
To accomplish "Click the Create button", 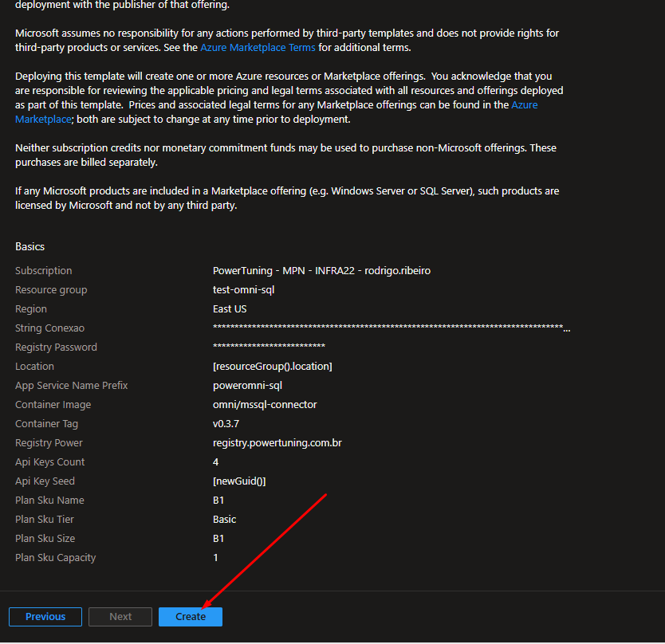I will (x=190, y=616).
